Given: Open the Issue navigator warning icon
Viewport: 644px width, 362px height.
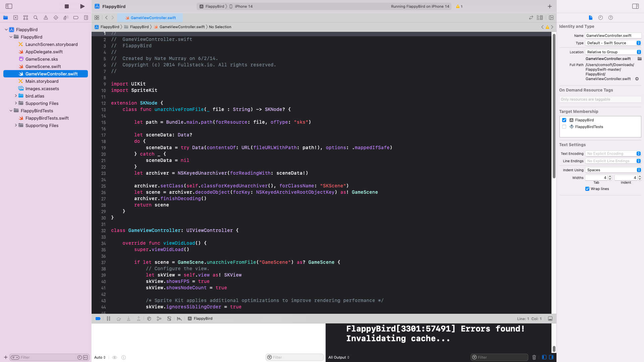Looking at the screenshot, I should tap(46, 18).
